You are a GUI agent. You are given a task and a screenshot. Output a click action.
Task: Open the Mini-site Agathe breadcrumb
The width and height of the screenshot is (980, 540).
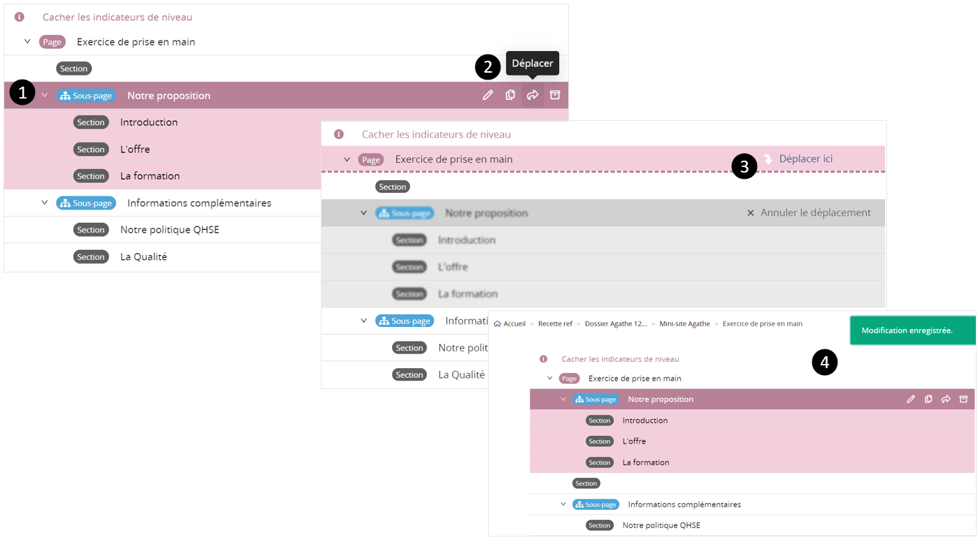point(684,324)
